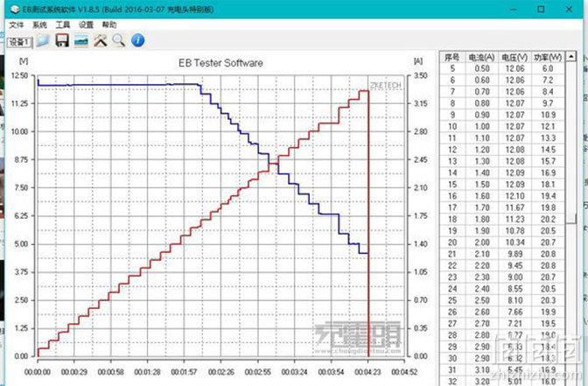The image size is (588, 386).
Task: Open the 系统 menu
Action: [x=39, y=25]
